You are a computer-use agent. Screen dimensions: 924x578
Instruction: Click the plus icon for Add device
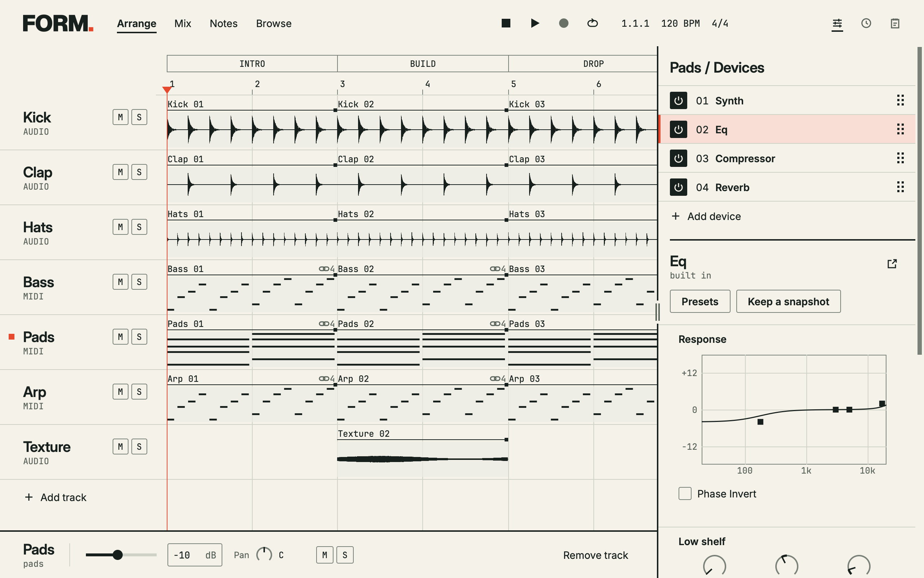point(675,216)
